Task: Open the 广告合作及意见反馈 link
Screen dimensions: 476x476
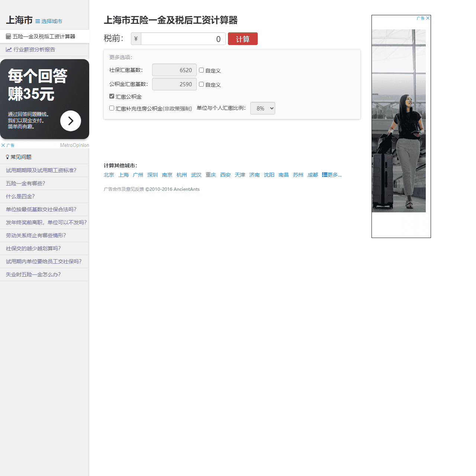Action: coord(123,189)
